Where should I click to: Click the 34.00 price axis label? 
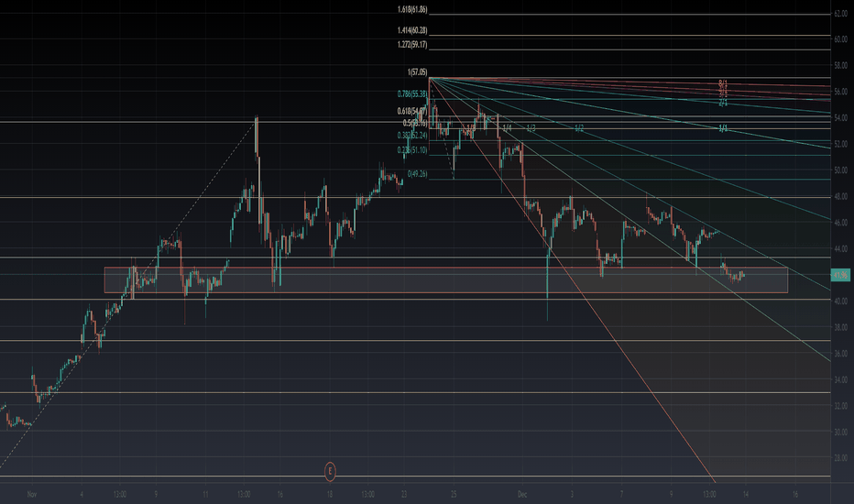pos(840,379)
